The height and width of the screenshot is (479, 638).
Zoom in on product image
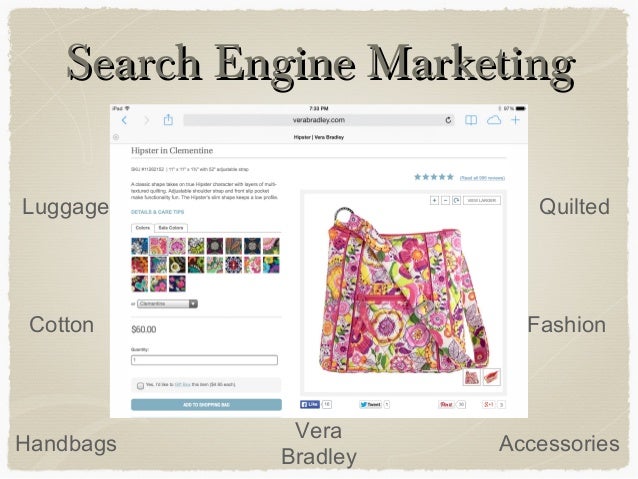tap(434, 200)
